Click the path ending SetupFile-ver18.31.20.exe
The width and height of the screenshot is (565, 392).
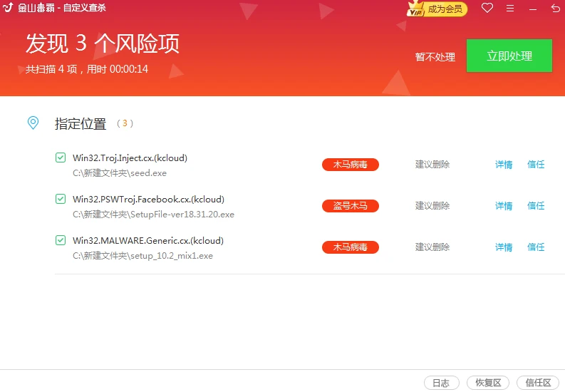click(153, 215)
